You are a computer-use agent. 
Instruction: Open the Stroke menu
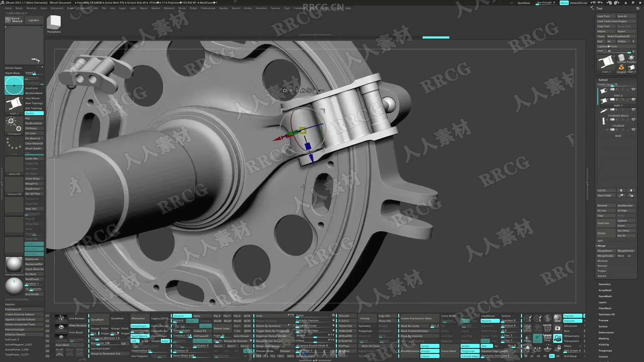pos(248,8)
